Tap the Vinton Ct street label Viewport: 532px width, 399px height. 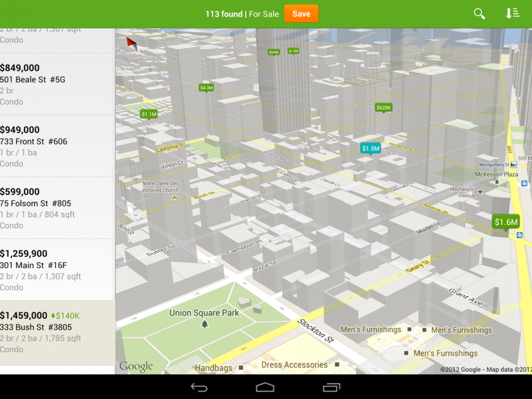point(172,165)
